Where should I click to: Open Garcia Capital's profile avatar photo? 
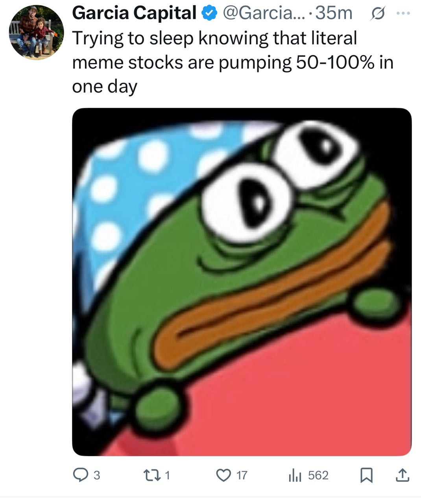coord(36,32)
